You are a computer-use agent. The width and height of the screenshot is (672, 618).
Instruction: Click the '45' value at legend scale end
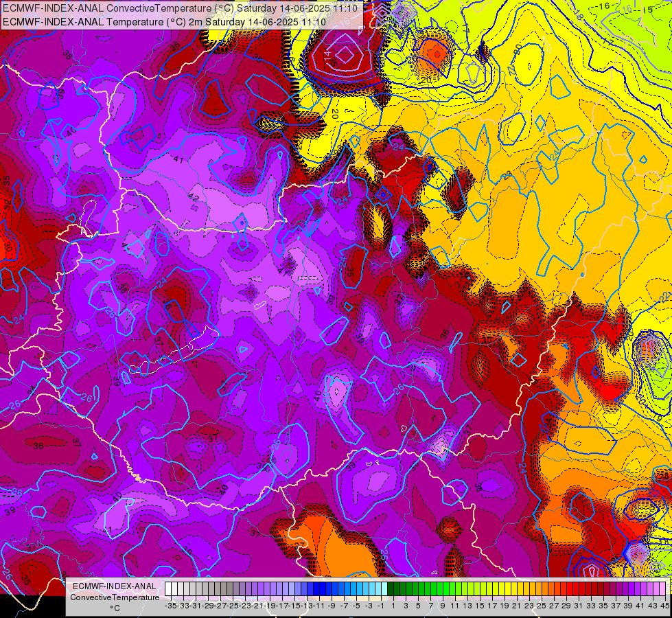(x=664, y=606)
